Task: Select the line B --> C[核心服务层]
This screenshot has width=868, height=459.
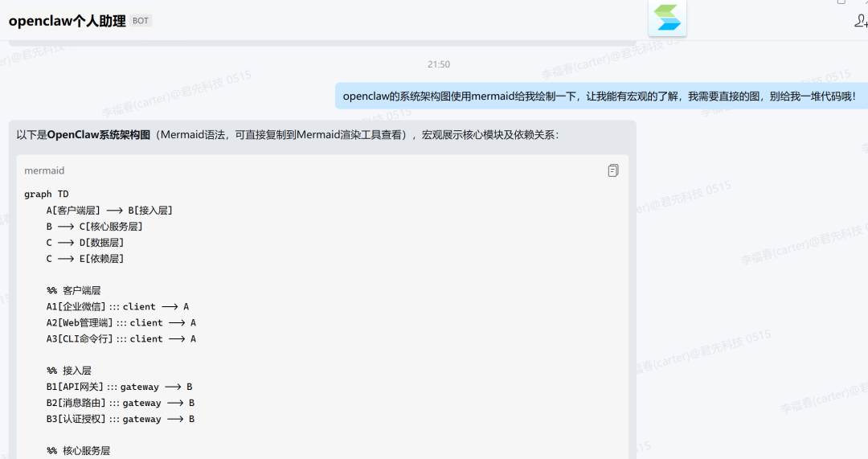Action: click(95, 227)
